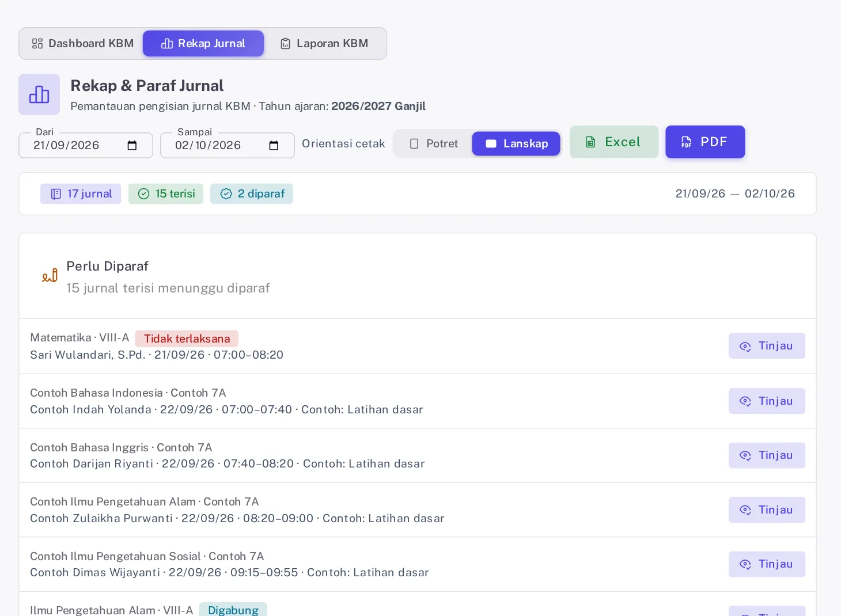Screen dimensions: 841x616
Task: Click the Sampai date field 02/10/2026
Action: point(228,145)
